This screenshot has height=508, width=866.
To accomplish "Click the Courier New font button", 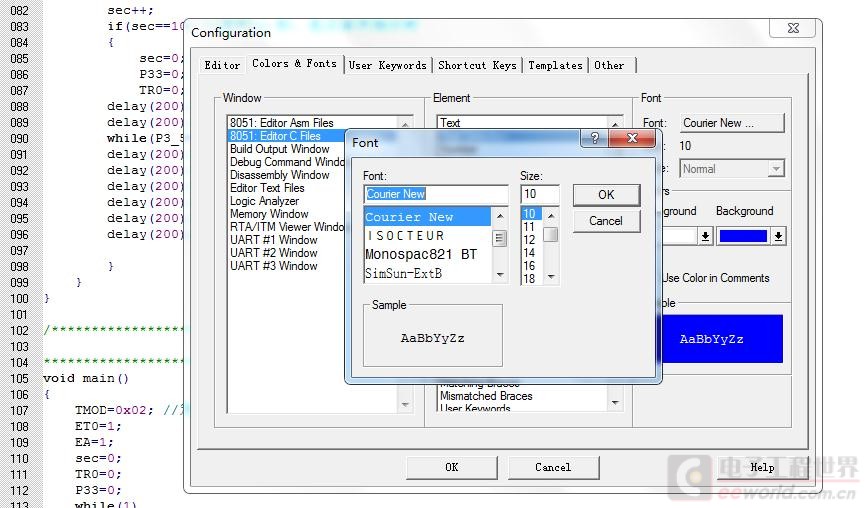I will 732,123.
